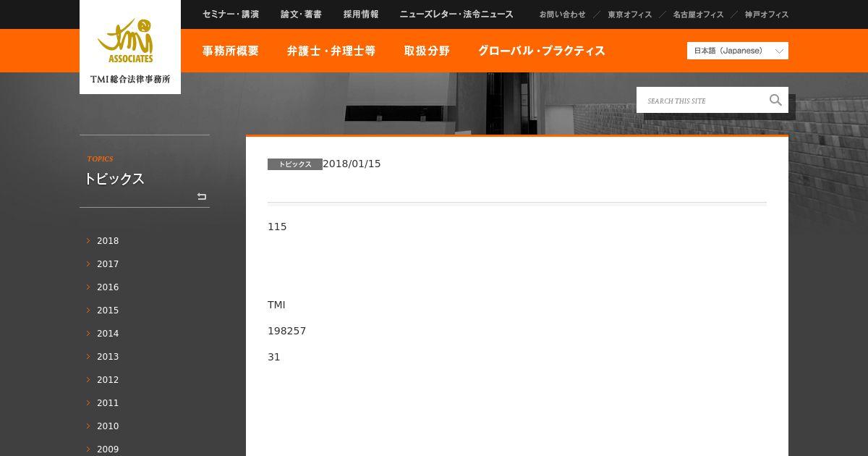Click the search magnifier icon
868x456 pixels.
pyautogui.click(x=775, y=101)
